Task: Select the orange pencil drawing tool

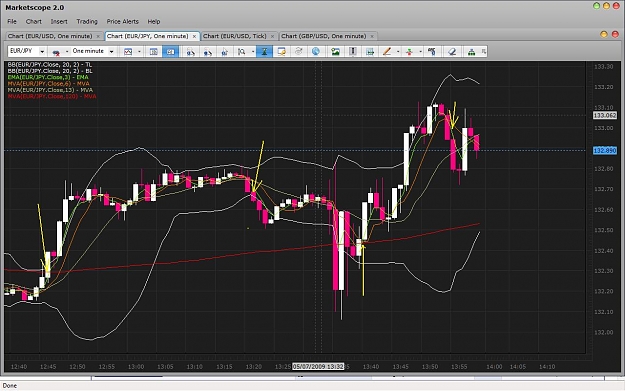Action: (387, 51)
